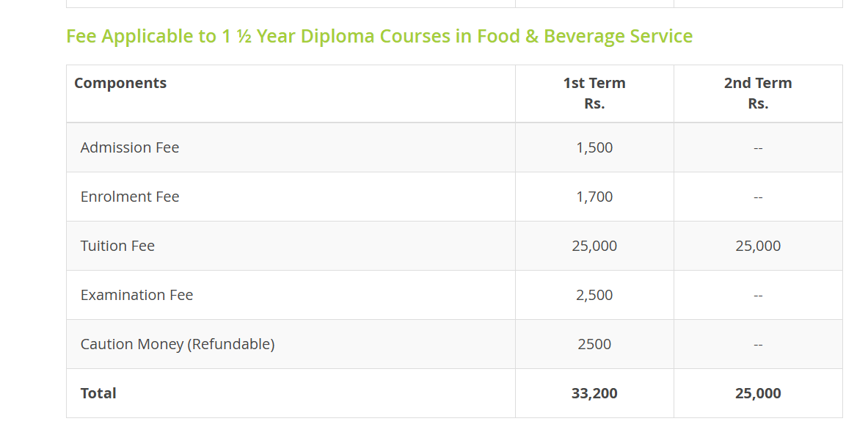868x435 pixels.
Task: Select the Examination Fee row label
Action: [x=136, y=296]
